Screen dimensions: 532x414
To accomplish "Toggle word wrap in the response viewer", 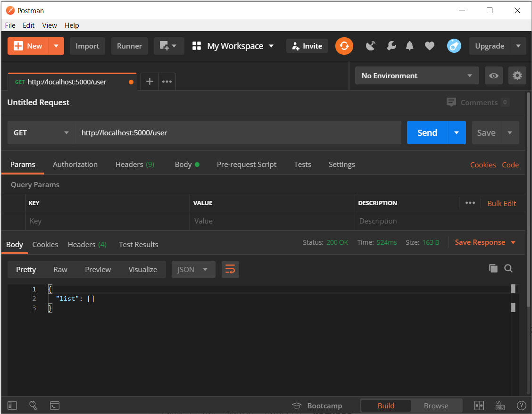I will click(x=230, y=269).
